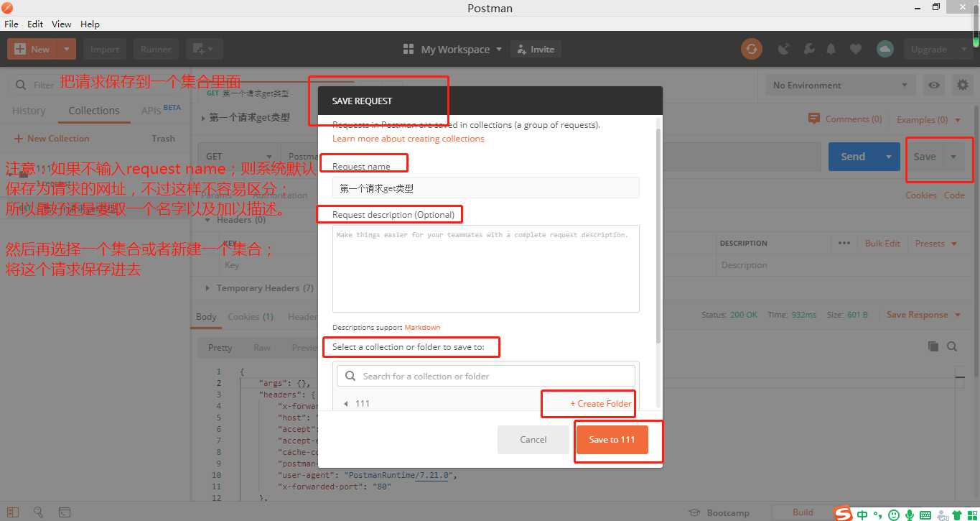Open the No Environment dropdown

[840, 85]
